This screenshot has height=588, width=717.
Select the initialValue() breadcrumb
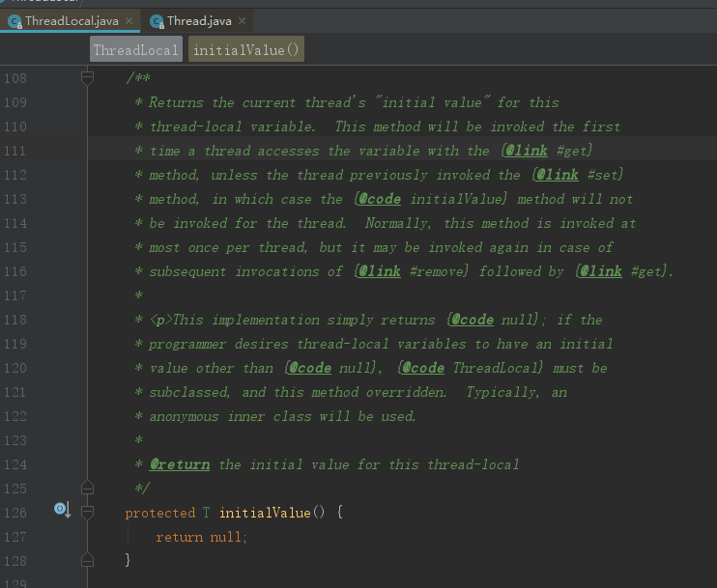246,49
